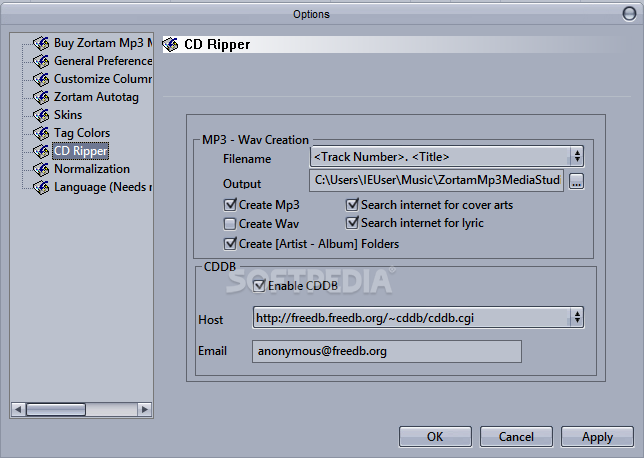Disable the Enable CDDB checkbox
This screenshot has height=458, width=644.
pos(259,285)
